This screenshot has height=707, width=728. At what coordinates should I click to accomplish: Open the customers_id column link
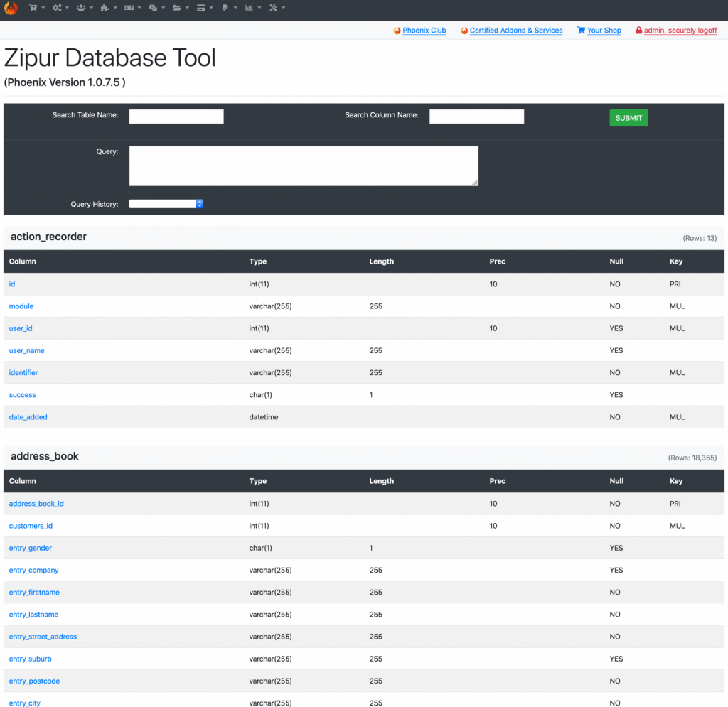tap(31, 526)
